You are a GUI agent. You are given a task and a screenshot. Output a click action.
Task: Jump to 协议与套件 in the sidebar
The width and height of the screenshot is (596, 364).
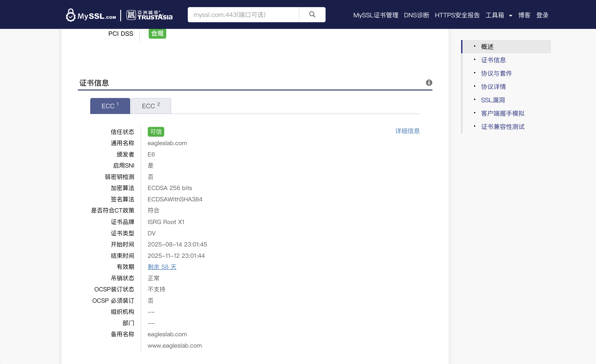pos(496,73)
